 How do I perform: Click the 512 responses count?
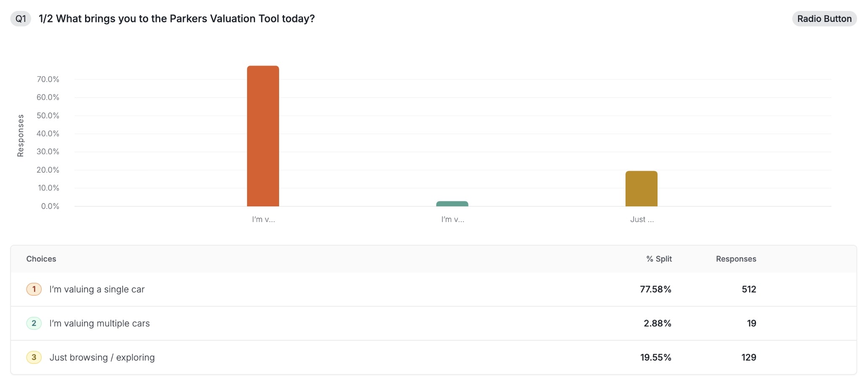point(749,289)
